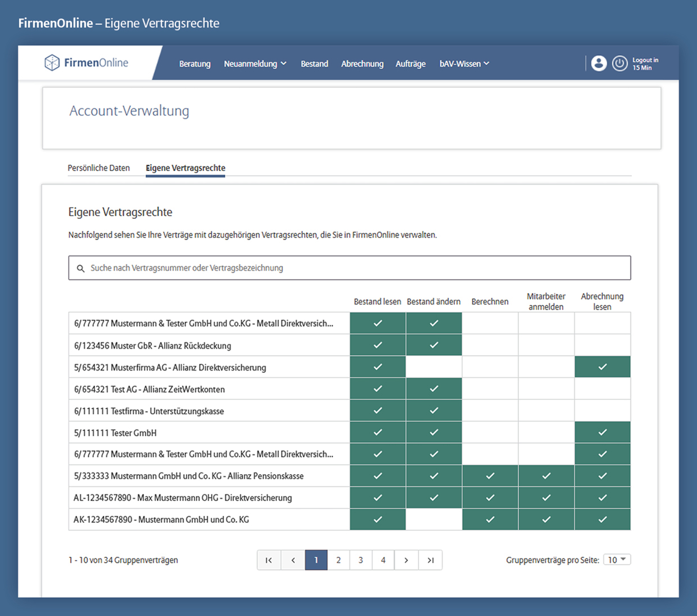Click the Abrechnung lesen column header

[x=602, y=301]
